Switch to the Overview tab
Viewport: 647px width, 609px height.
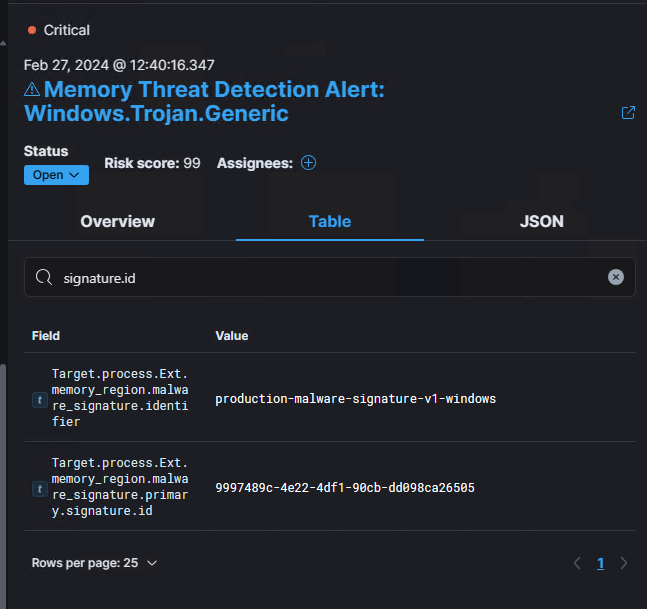coord(117,221)
